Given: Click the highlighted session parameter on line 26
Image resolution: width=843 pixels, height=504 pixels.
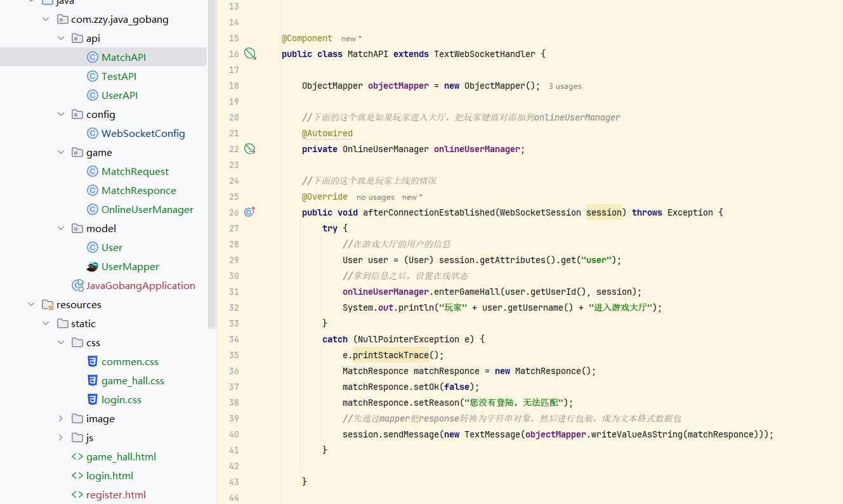Looking at the screenshot, I should coord(604,212).
